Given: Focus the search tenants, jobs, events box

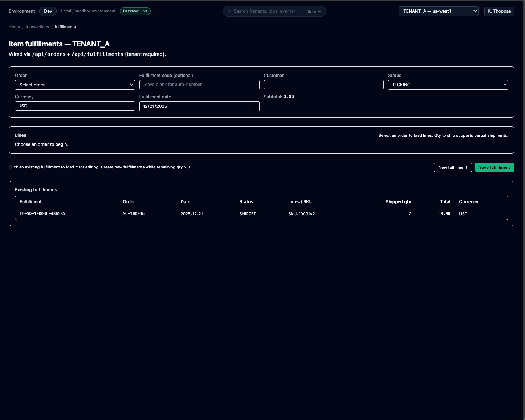Looking at the screenshot, I should click(269, 11).
